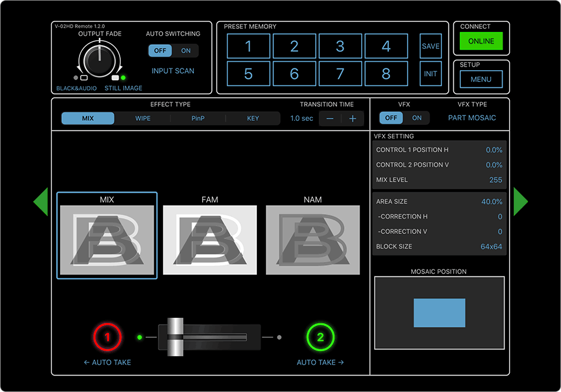Select input channel 1 red button

[x=107, y=337]
